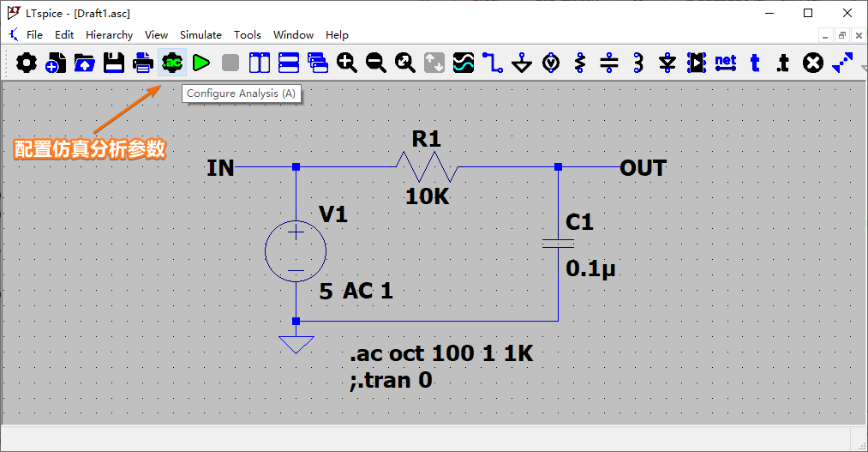Click the '5 AC 1' source value
The width and height of the screenshot is (868, 452).
(x=356, y=291)
